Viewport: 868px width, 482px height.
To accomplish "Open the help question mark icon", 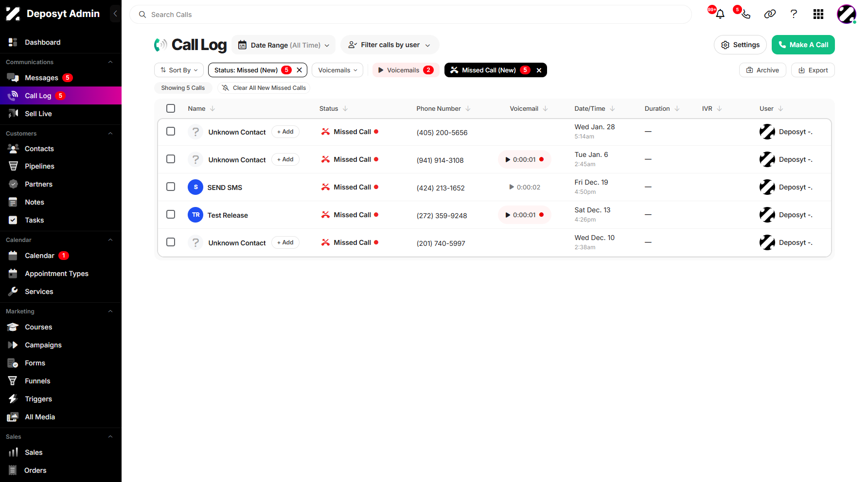I will click(x=794, y=14).
